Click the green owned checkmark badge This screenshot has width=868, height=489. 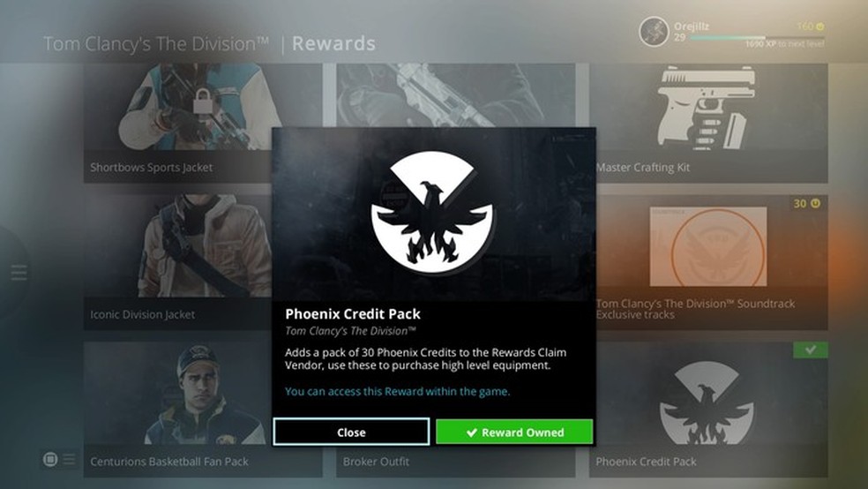point(811,350)
